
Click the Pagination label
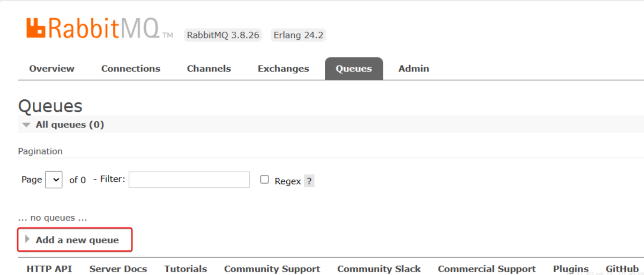[x=40, y=151]
